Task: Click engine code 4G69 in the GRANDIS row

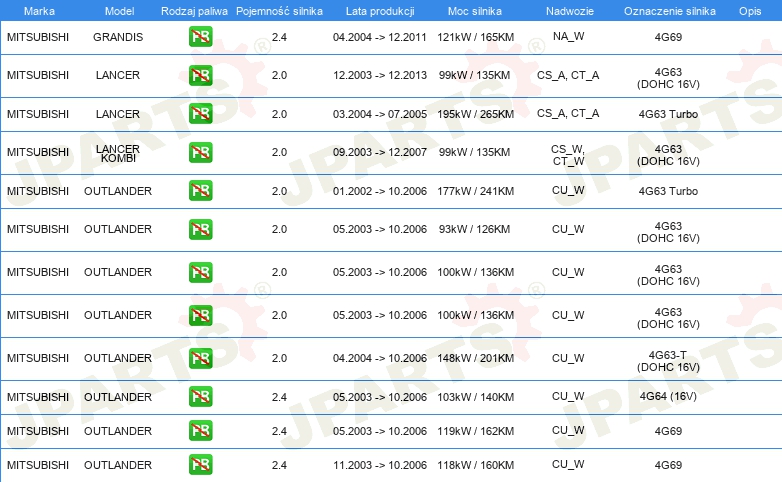Action: [x=668, y=37]
